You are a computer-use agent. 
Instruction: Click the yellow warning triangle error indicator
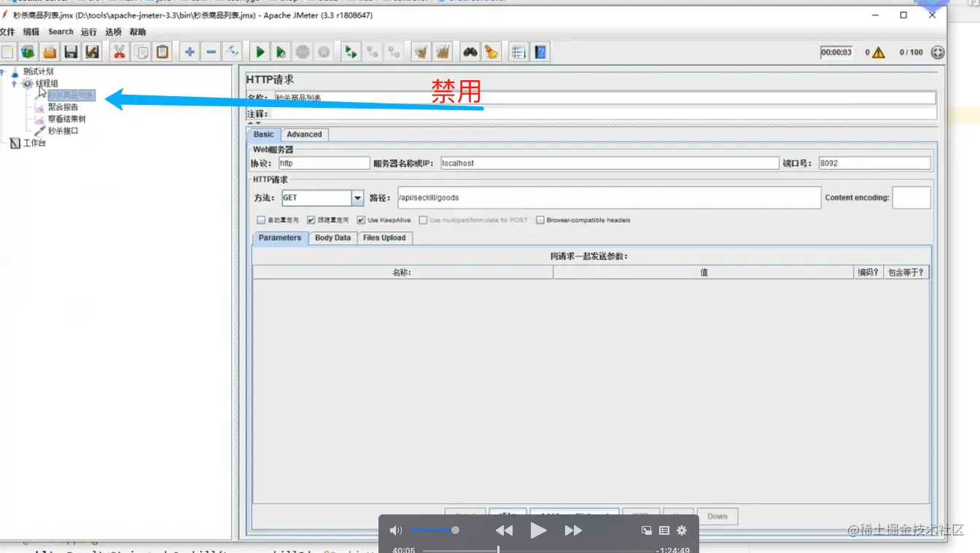click(x=878, y=52)
